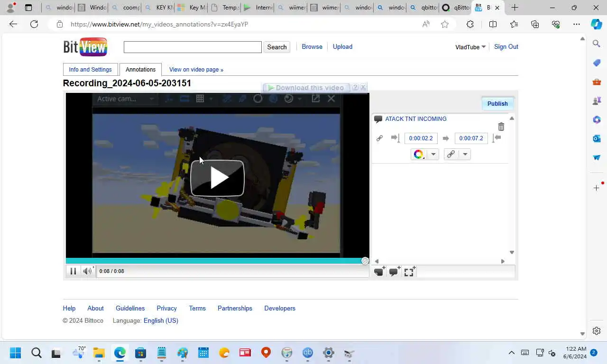Open Outlook in Edge sidebar
The image size is (607, 364).
pos(597,138)
